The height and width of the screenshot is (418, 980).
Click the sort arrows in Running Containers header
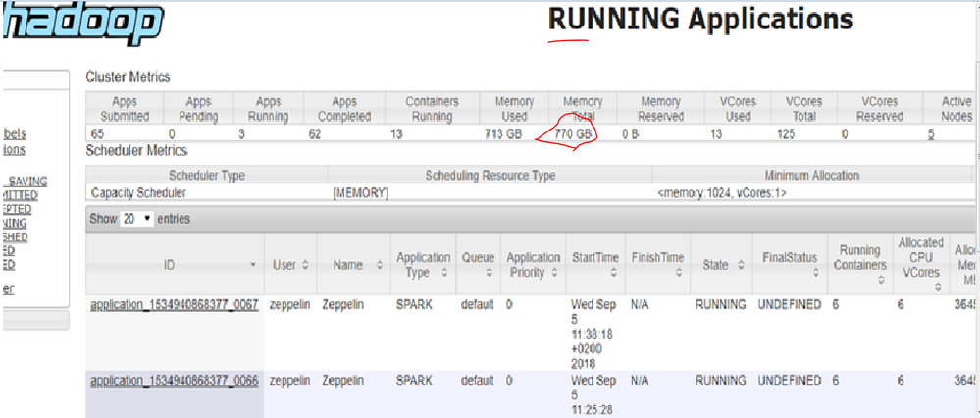pyautogui.click(x=881, y=281)
